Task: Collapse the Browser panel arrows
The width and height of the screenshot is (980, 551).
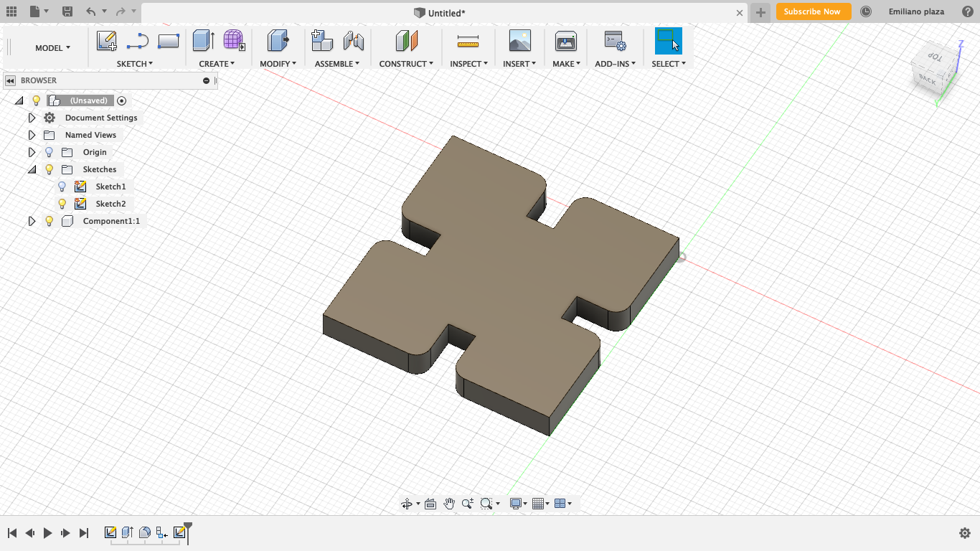Action: click(11, 80)
